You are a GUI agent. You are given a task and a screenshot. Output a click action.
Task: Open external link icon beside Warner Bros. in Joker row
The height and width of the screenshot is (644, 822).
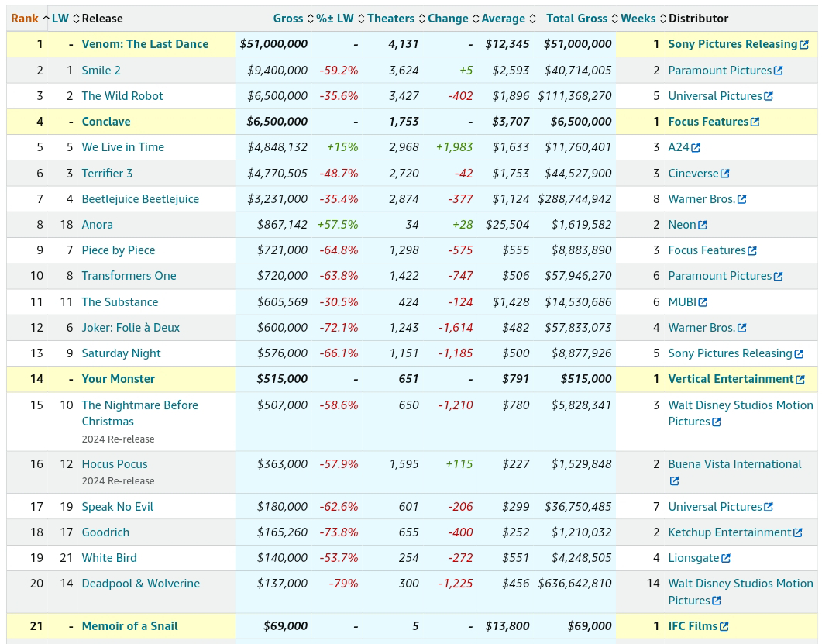coord(741,328)
